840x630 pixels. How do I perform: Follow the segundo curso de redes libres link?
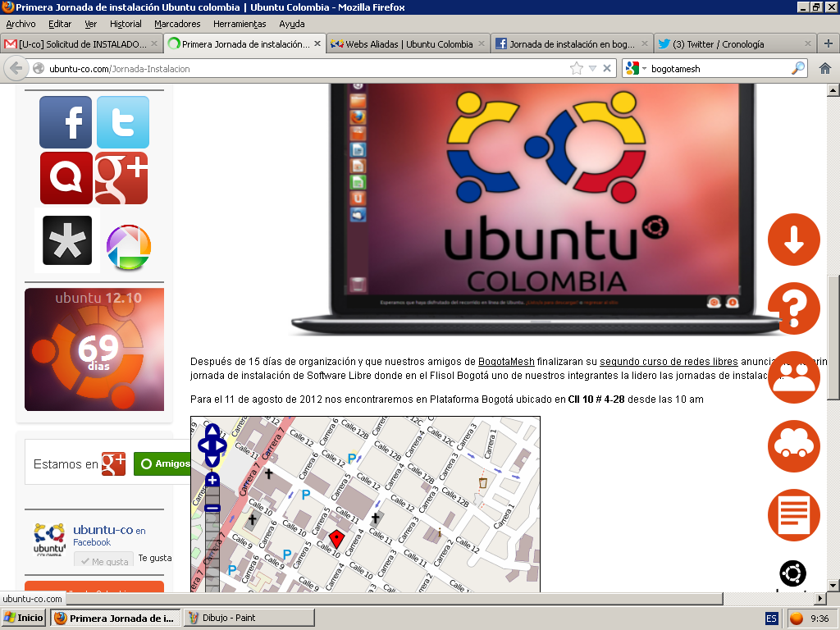tap(669, 362)
